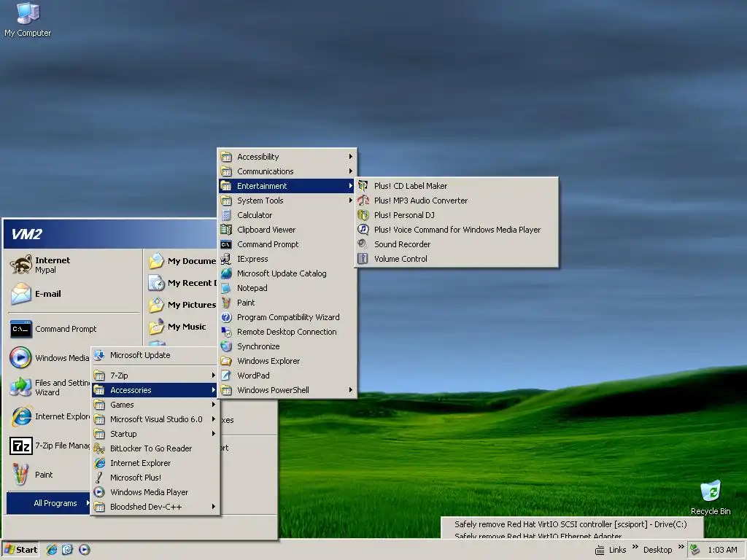Launch Plus! MP3 Audio Converter icon
This screenshot has height=560, width=747.
tap(363, 201)
